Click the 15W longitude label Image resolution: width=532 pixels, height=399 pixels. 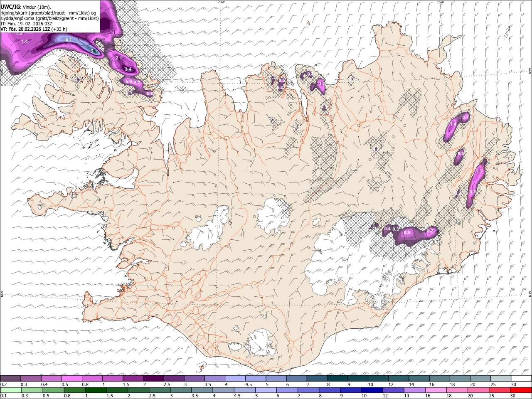pyautogui.click(x=440, y=2)
